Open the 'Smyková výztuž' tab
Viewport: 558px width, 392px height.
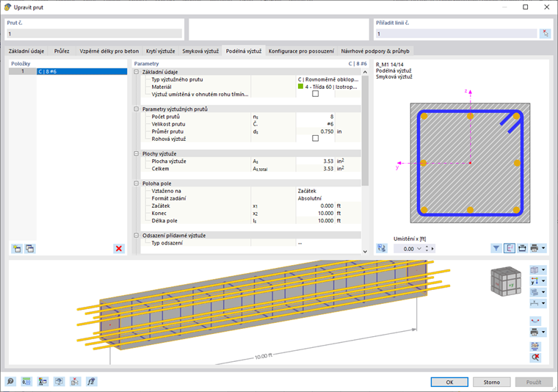point(200,51)
